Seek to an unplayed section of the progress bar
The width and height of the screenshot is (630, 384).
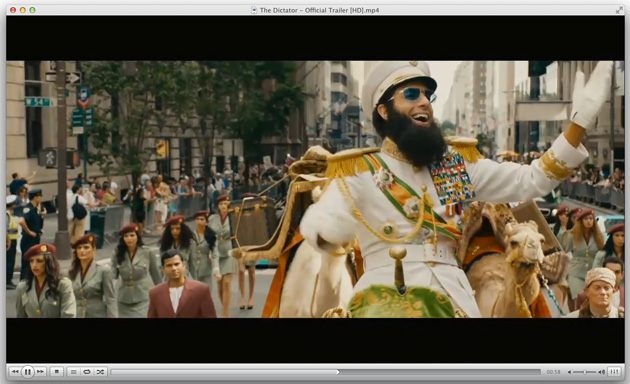(440, 372)
